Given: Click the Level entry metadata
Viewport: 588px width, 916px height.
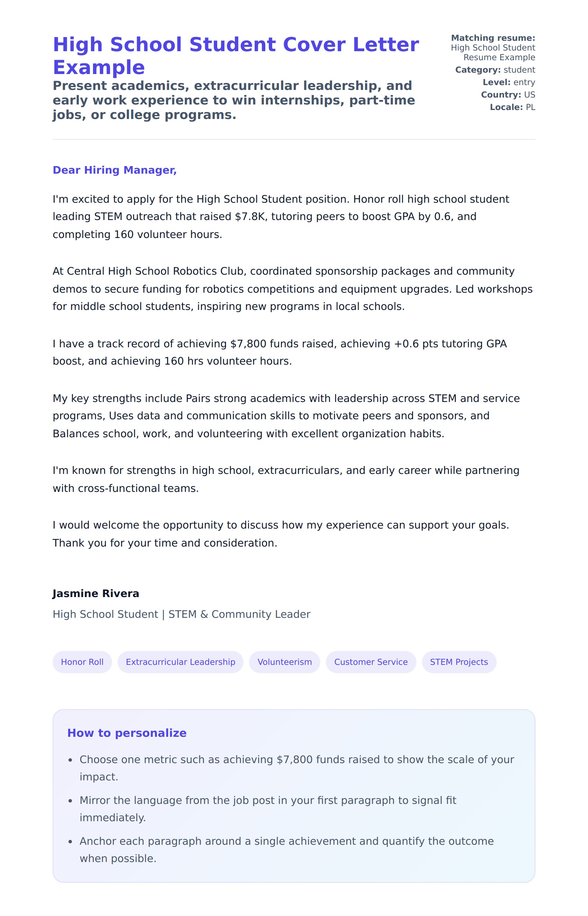Looking at the screenshot, I should click(508, 82).
